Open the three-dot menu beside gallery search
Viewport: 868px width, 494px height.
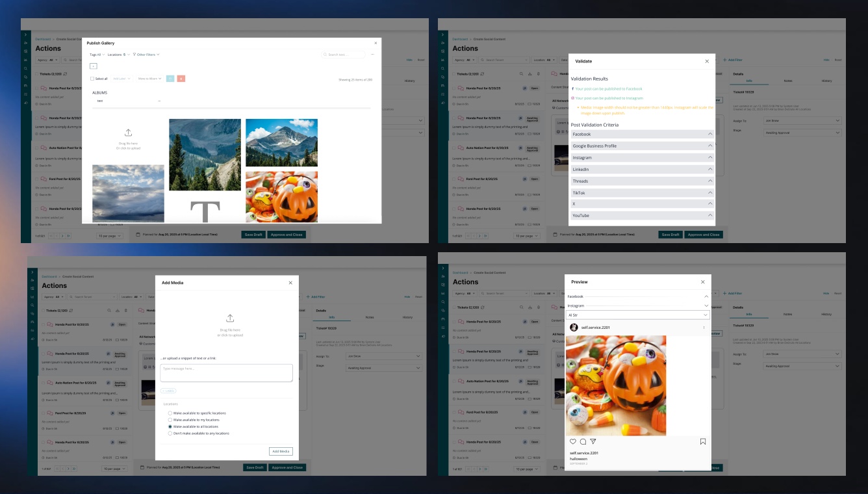(x=372, y=55)
